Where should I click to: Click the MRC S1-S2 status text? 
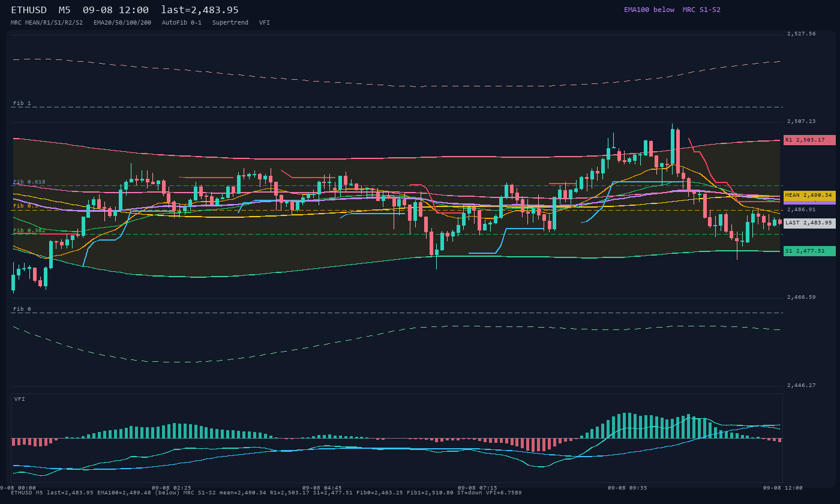pyautogui.click(x=701, y=10)
